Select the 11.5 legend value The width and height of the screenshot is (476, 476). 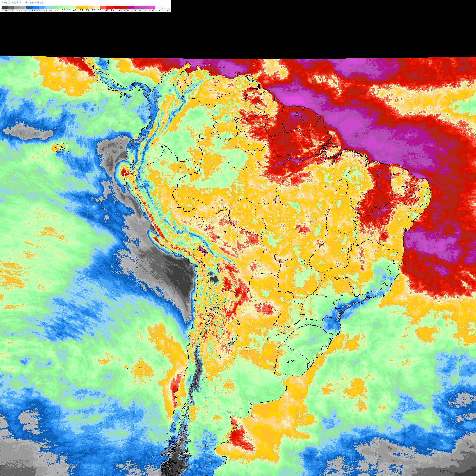pos(147,11)
